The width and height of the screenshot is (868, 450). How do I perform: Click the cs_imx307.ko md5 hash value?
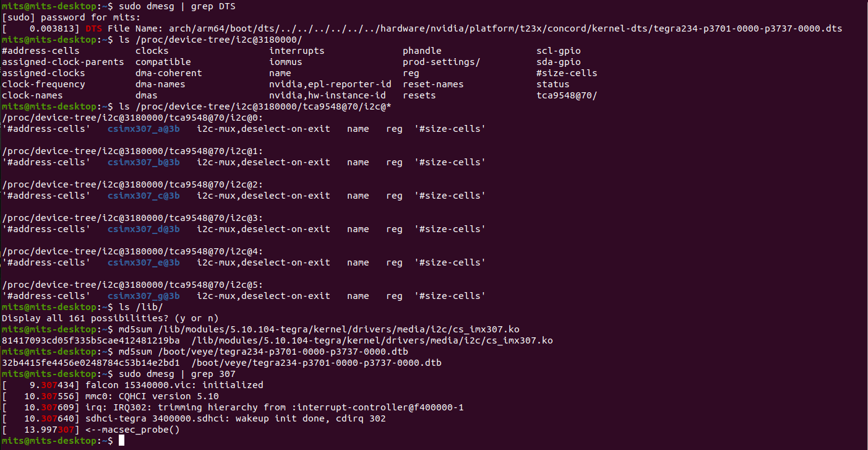[91, 340]
